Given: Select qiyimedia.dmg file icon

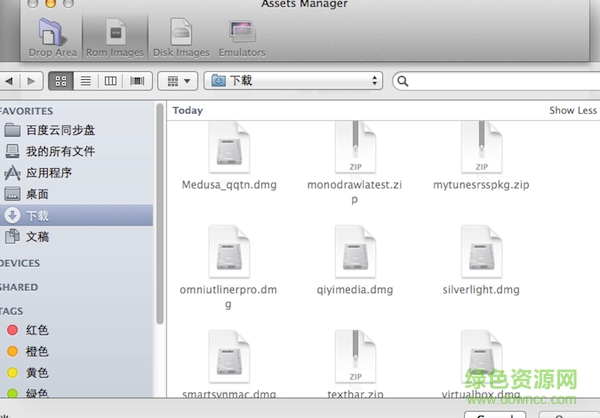Looking at the screenshot, I should [355, 251].
